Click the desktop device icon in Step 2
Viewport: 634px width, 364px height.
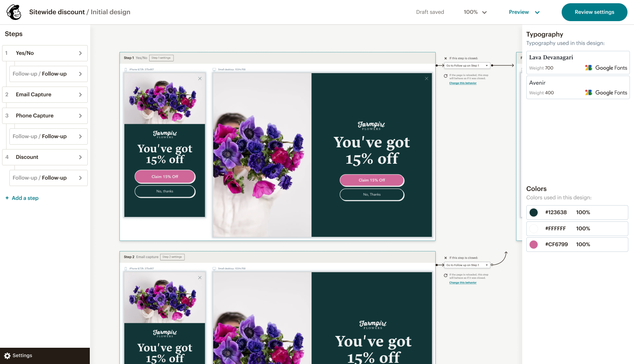pyautogui.click(x=214, y=269)
